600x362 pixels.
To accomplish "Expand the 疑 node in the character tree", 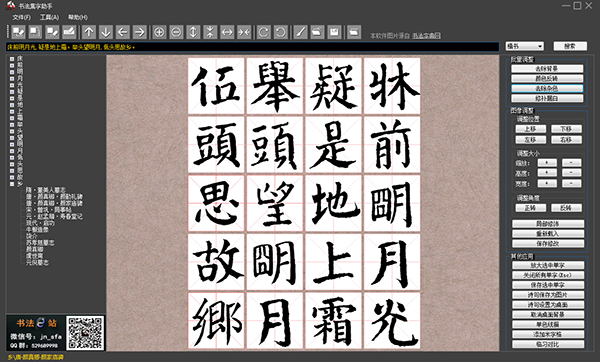I will (12, 92).
